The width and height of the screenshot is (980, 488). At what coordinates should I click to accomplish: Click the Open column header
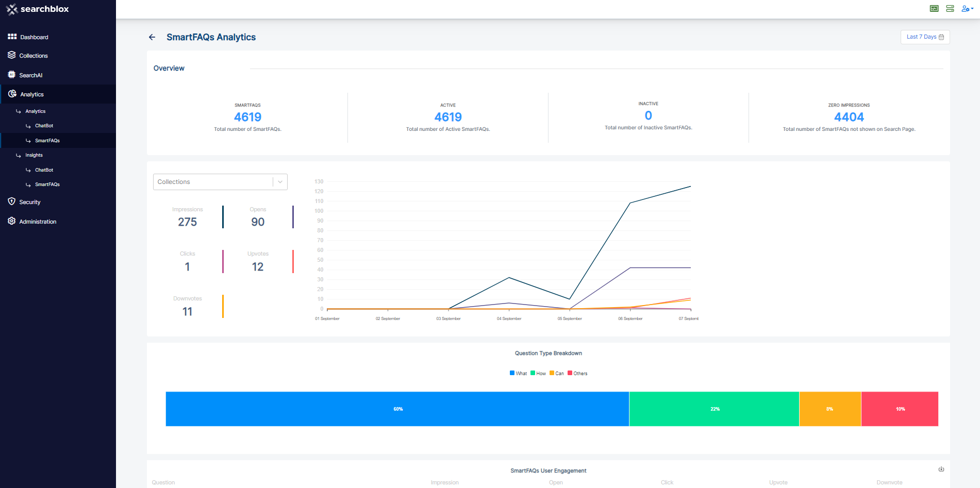[x=556, y=483]
